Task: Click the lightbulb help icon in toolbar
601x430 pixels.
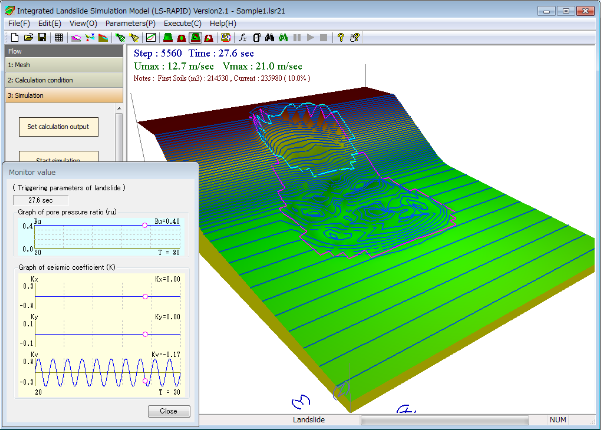Action: (x=340, y=37)
